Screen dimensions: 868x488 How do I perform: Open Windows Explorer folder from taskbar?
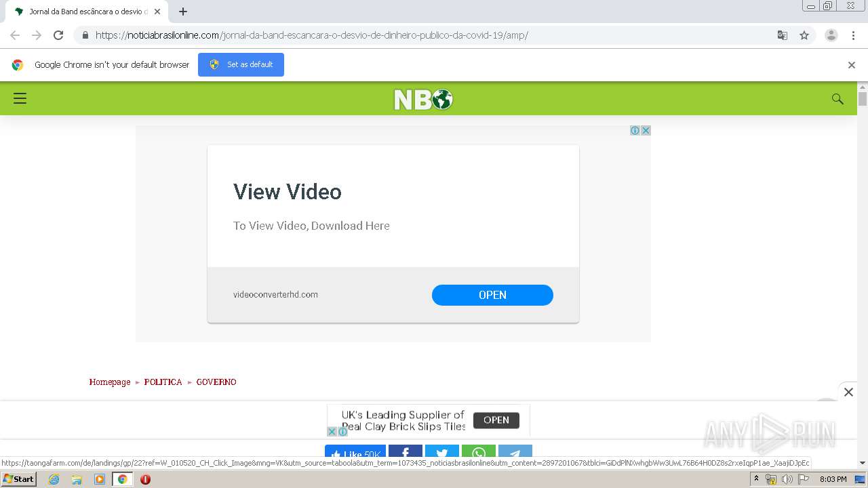[x=77, y=479]
